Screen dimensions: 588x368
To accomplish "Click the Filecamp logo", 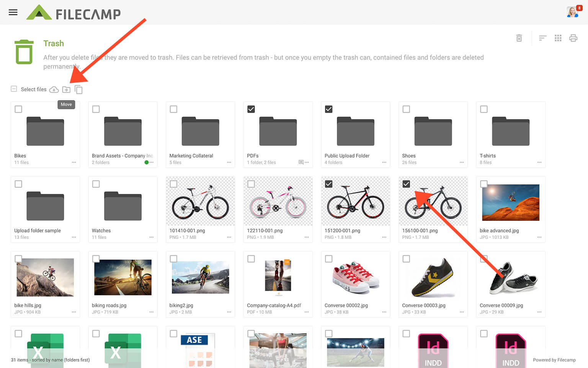I will 73,13.
